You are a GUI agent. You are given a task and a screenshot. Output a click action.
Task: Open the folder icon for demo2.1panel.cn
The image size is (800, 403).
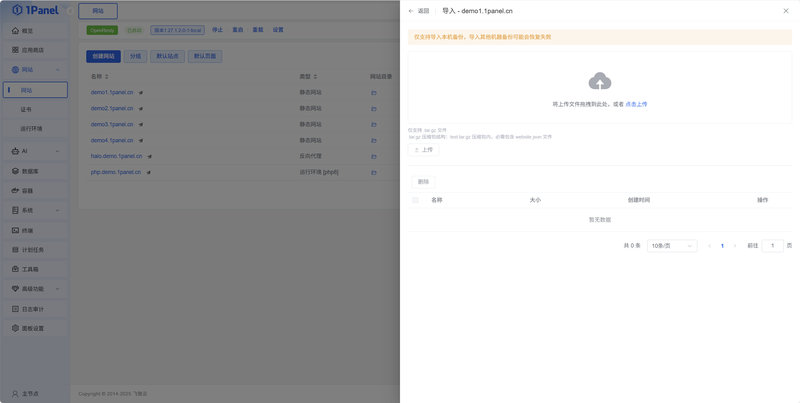tap(373, 109)
